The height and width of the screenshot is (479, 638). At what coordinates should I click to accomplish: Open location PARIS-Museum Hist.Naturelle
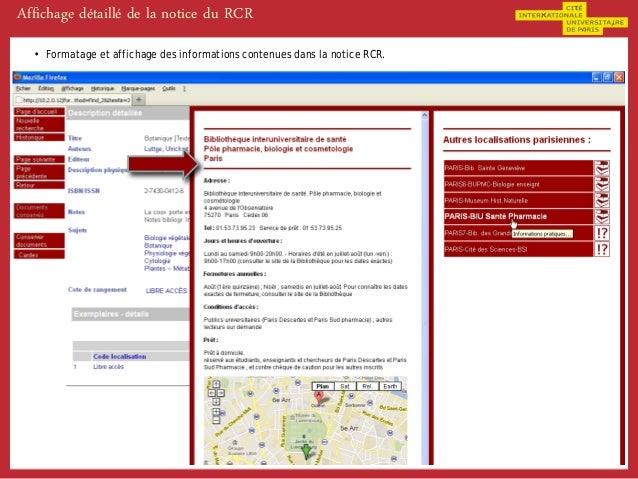519,201
